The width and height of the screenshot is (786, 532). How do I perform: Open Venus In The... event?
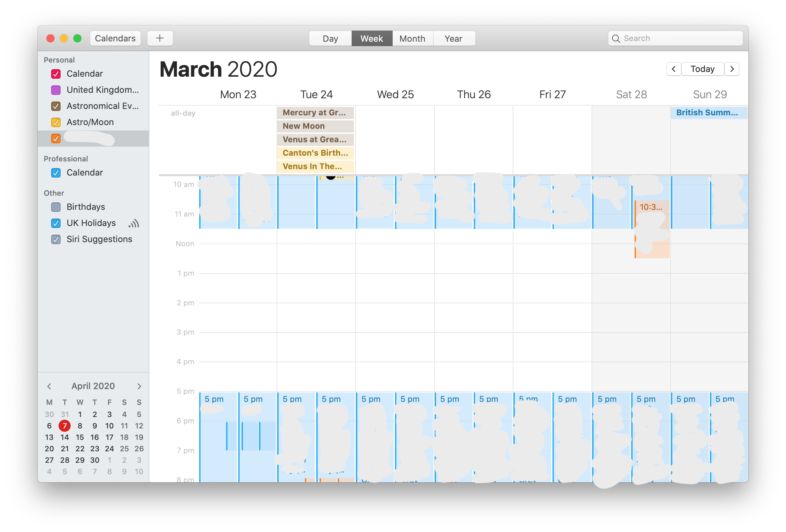(x=315, y=166)
